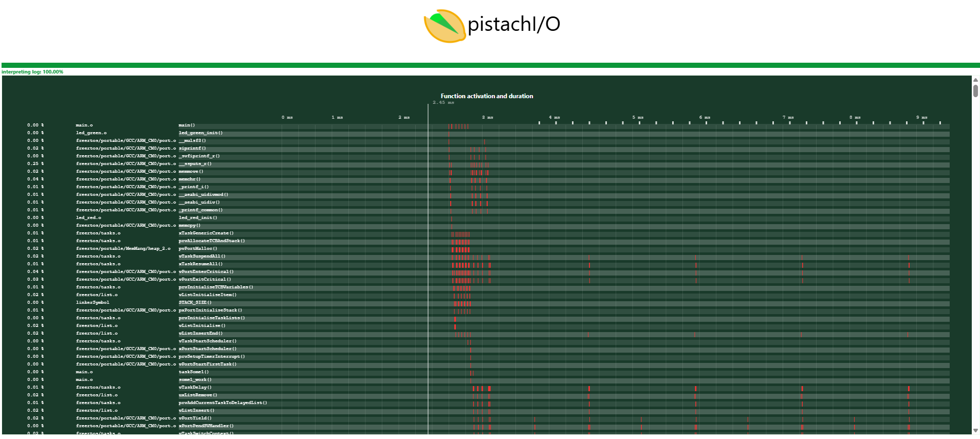Screen dimensions: 980x439
Task: Click the 3 ms timeline axis label
Action: pos(487,118)
